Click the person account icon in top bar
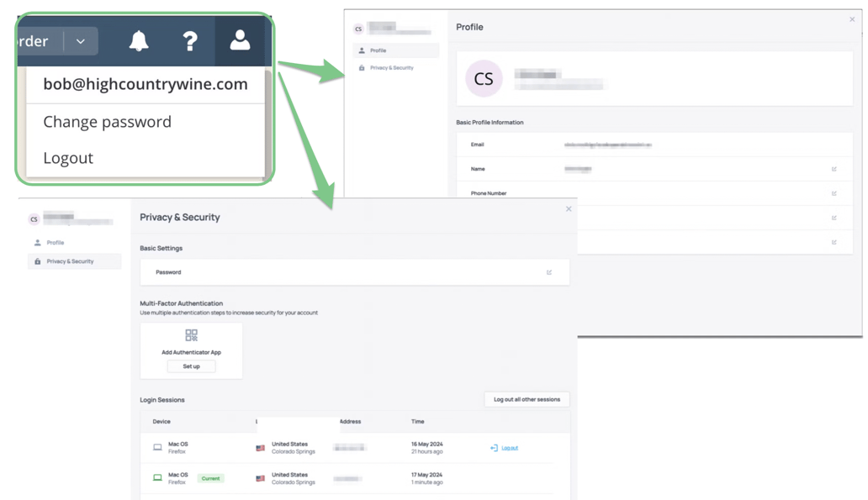This screenshot has height=500, width=868. coord(241,40)
